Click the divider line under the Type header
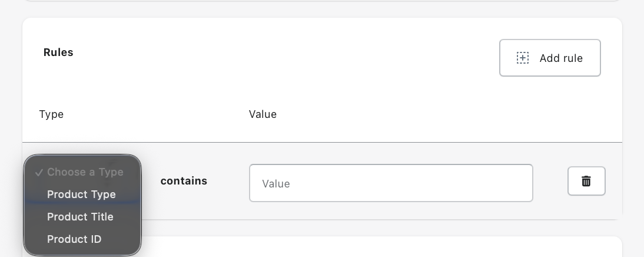This screenshot has height=257, width=644. click(x=323, y=142)
